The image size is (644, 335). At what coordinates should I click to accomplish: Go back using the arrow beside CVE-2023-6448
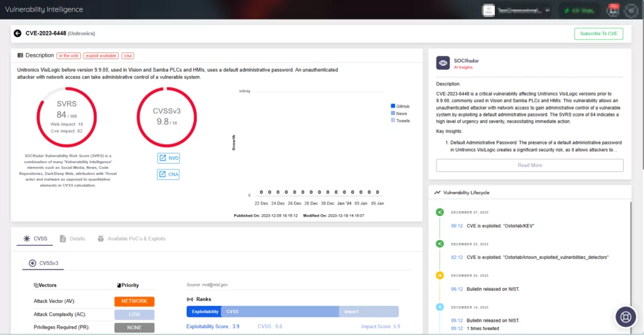coord(17,33)
